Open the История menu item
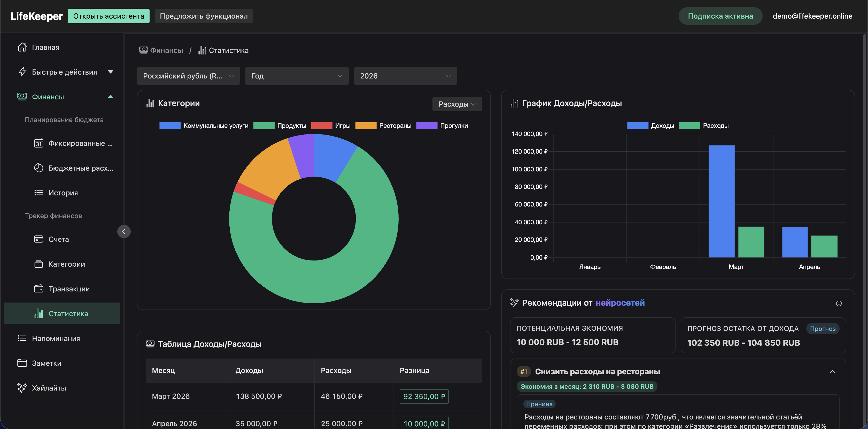This screenshot has width=868, height=429. click(x=63, y=193)
